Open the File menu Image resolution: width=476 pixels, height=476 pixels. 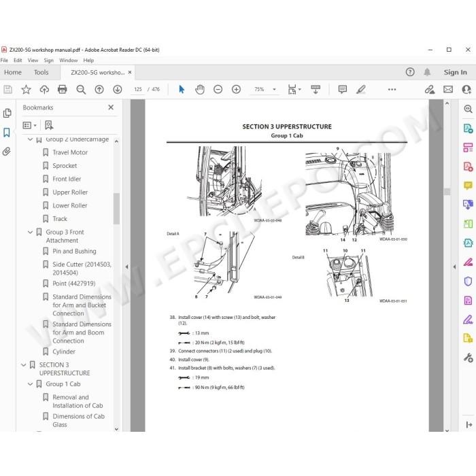pos(4,61)
